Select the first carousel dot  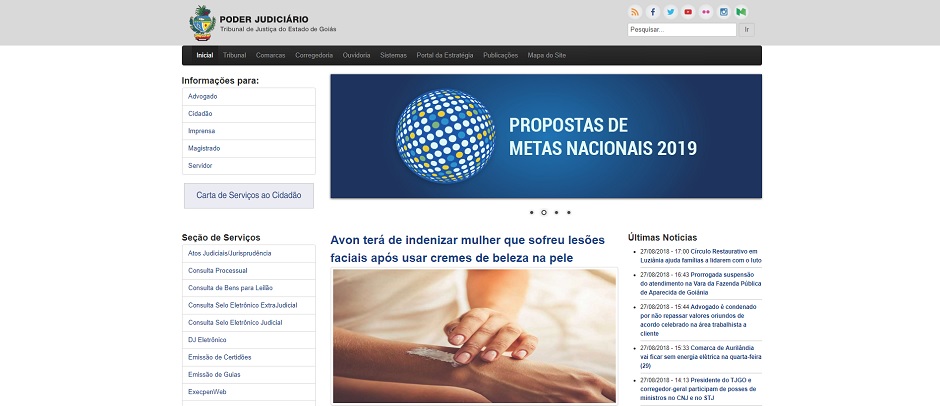click(532, 212)
